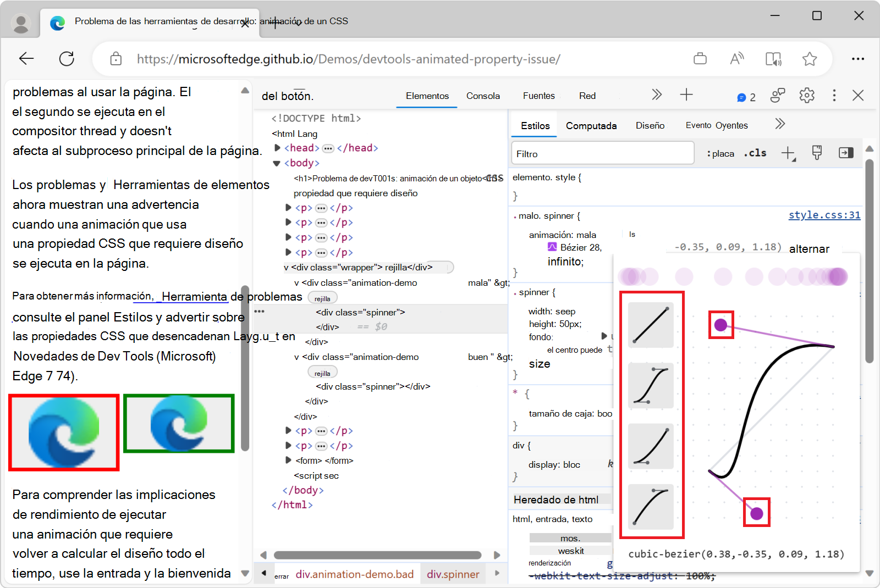
Task: Open the new style rule plus icon
Action: click(x=789, y=153)
